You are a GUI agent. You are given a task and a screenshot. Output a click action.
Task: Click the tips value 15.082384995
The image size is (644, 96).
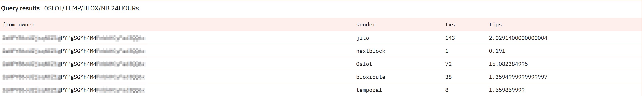click(x=508, y=64)
